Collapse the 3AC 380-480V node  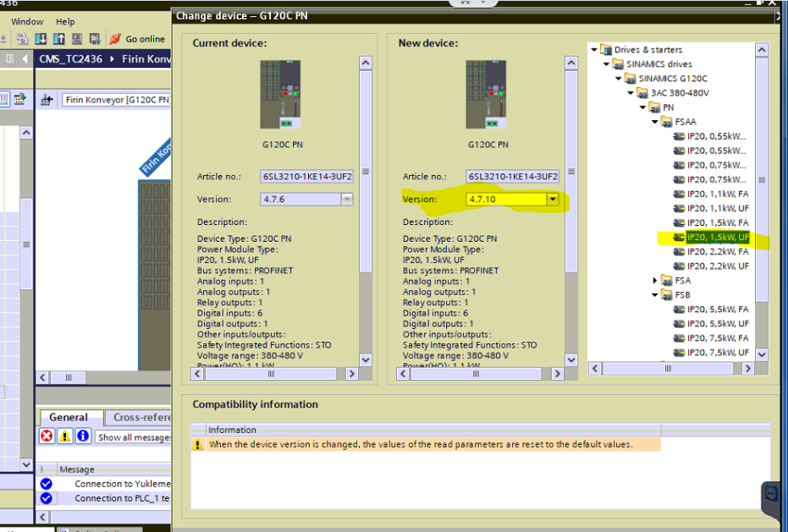(x=631, y=93)
